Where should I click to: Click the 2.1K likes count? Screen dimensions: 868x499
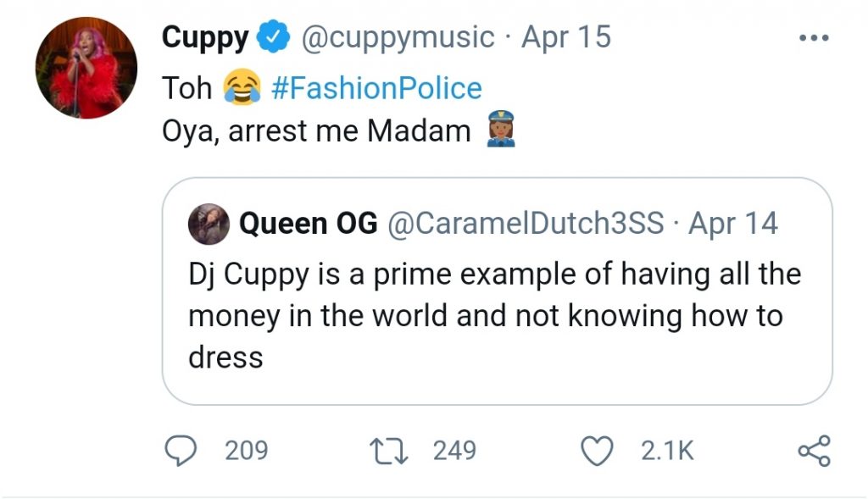[x=667, y=451]
